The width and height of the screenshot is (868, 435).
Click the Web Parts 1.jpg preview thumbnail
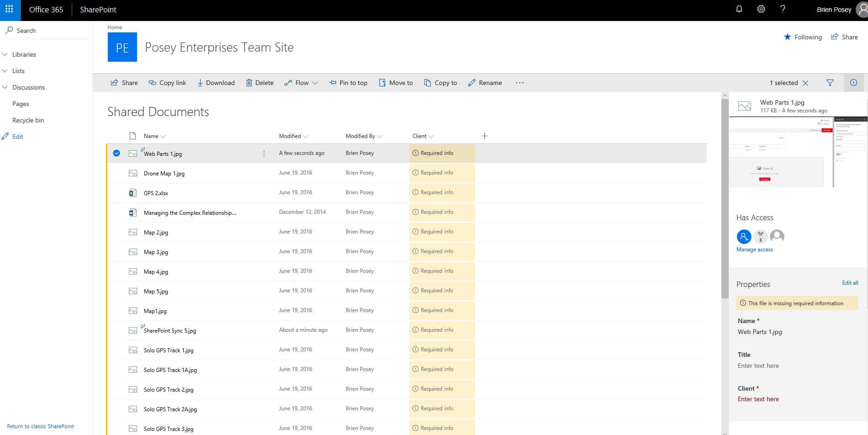pyautogui.click(x=798, y=152)
